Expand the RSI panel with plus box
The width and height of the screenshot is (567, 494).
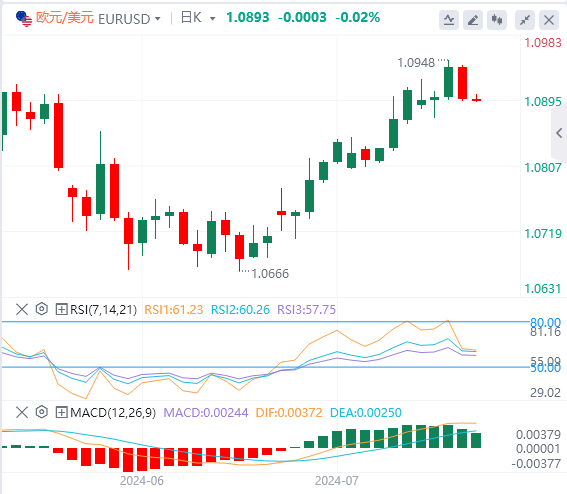click(61, 310)
